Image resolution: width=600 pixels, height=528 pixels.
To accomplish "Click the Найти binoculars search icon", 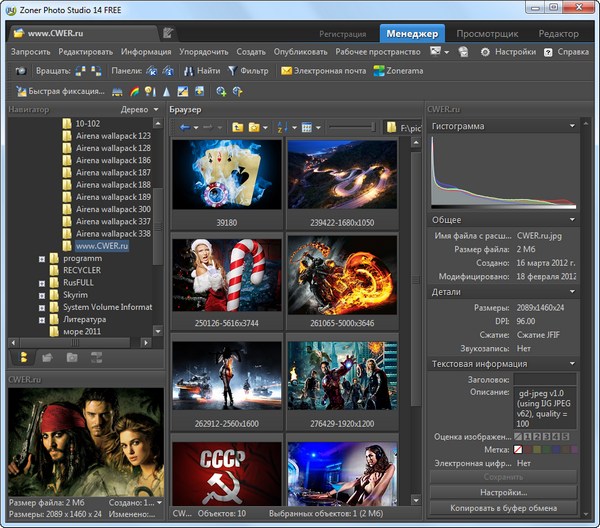I will [x=187, y=71].
